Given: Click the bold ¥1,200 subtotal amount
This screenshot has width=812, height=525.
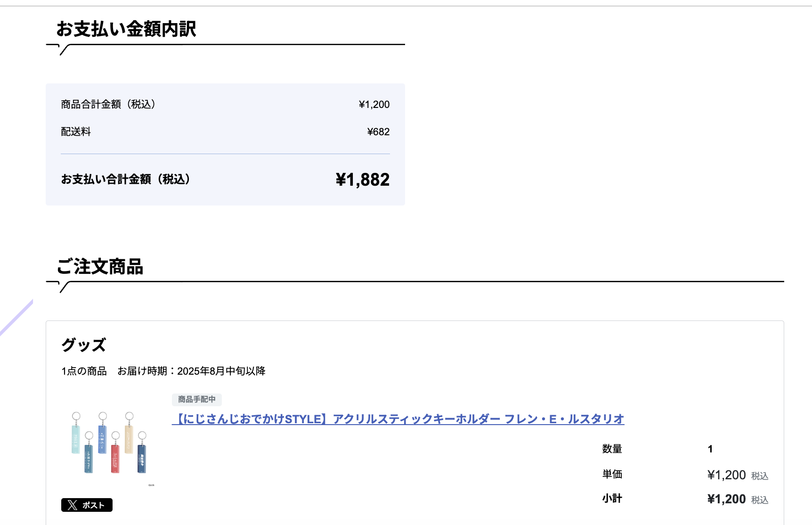Looking at the screenshot, I should (x=726, y=499).
